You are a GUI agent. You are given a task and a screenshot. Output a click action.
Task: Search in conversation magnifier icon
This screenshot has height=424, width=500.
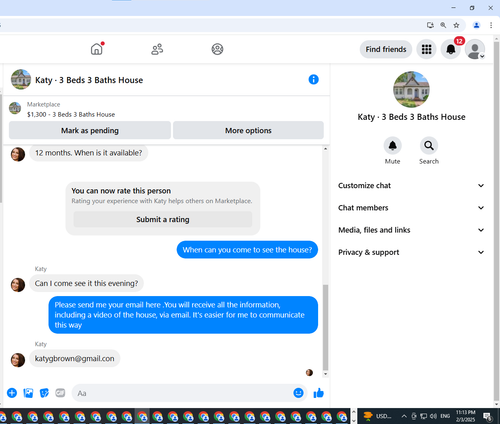click(429, 146)
